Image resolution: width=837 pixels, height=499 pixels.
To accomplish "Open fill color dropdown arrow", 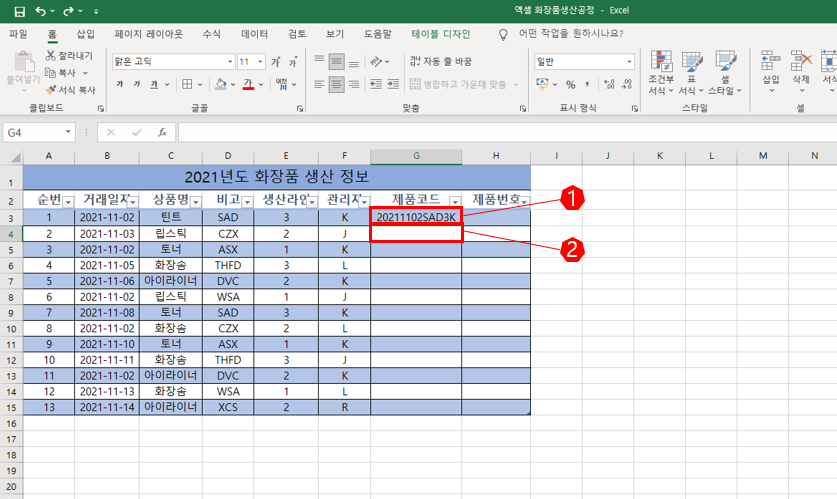I will coord(233,84).
